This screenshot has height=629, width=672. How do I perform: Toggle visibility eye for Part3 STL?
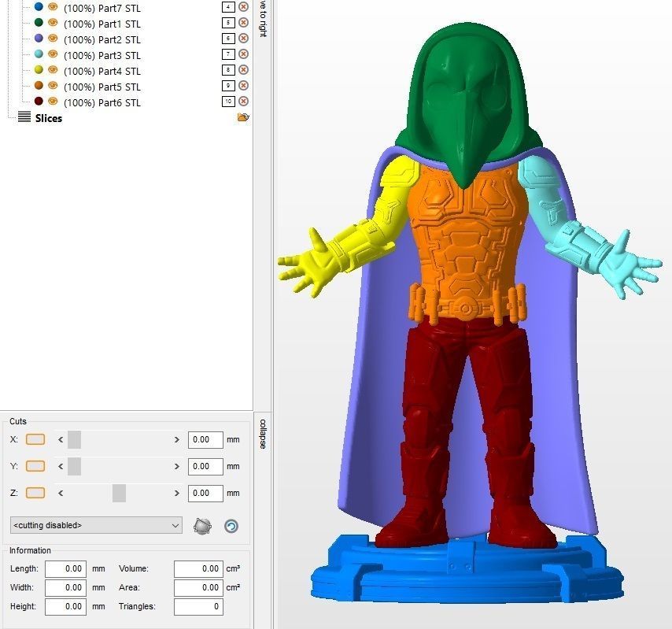pos(53,54)
